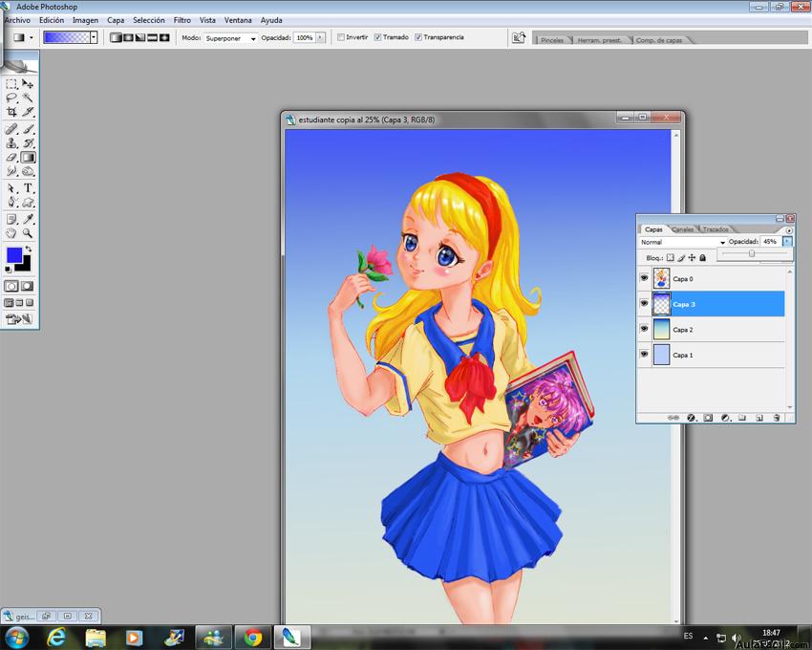Open the Filtro menu
Screen dimensions: 812x650
[x=182, y=20]
